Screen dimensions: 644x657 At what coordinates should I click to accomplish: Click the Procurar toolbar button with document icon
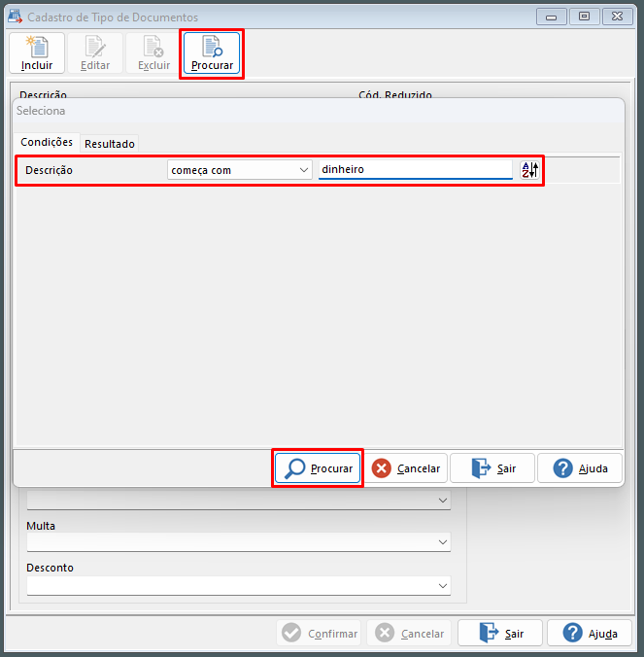tap(212, 53)
